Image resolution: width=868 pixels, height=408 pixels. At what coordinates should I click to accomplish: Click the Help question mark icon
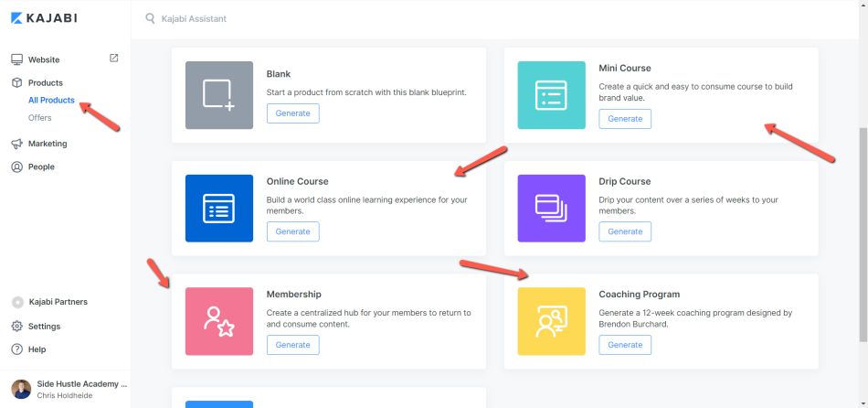[x=17, y=349]
